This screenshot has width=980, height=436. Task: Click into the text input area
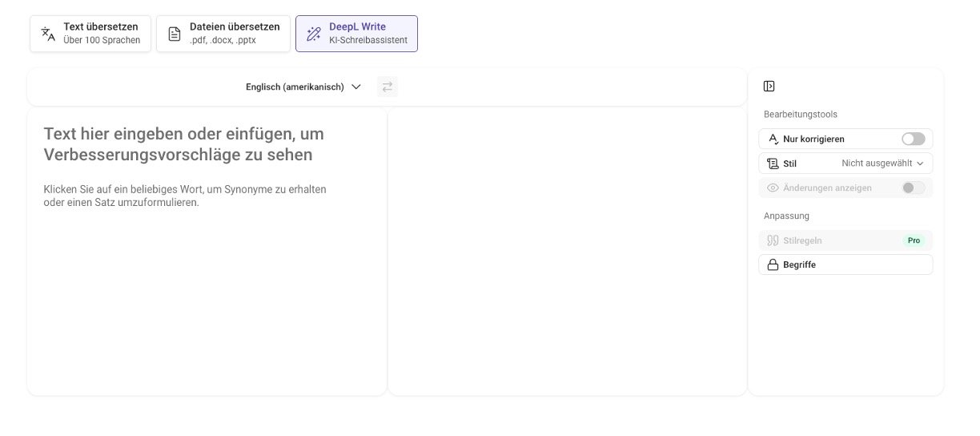207,281
